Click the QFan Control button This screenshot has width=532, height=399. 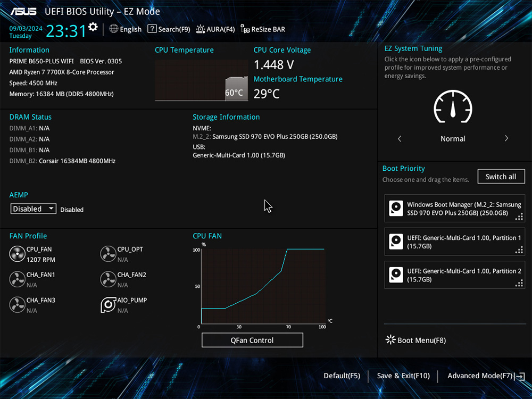252,340
